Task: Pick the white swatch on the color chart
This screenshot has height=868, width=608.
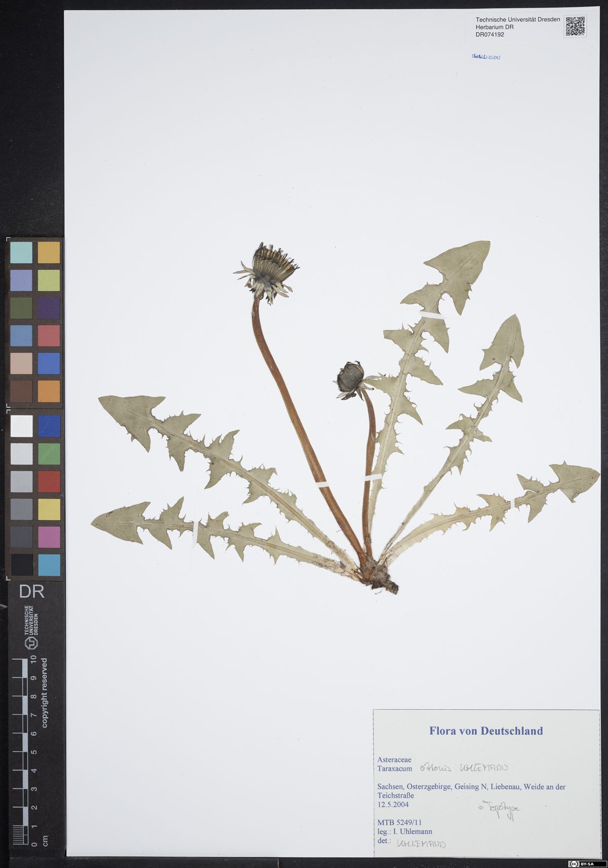Action: [21, 426]
